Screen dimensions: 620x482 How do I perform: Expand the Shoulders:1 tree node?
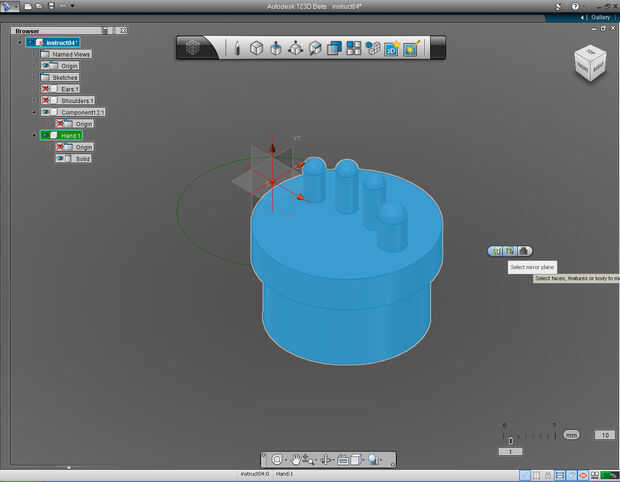[34, 100]
